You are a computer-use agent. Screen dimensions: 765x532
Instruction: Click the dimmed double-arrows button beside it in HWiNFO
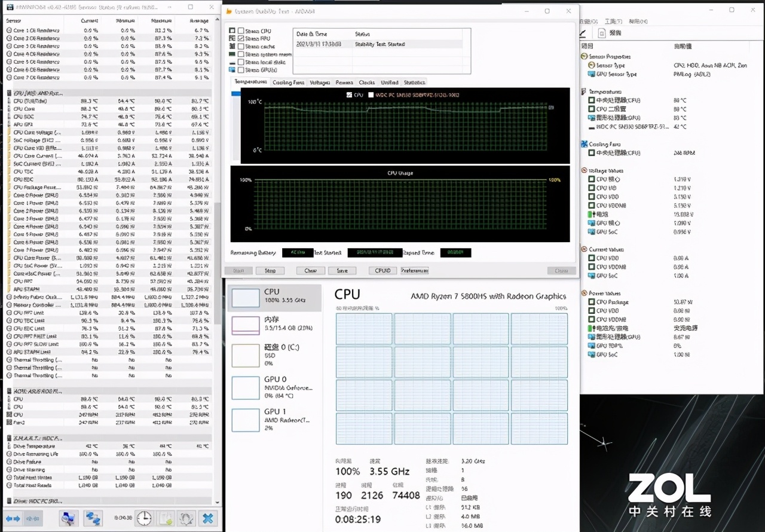[32, 518]
